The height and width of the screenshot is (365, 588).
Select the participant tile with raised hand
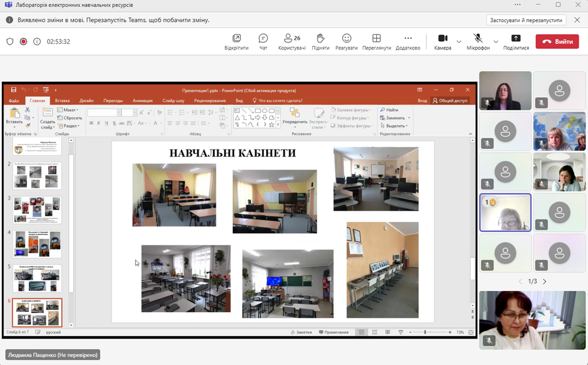point(505,213)
